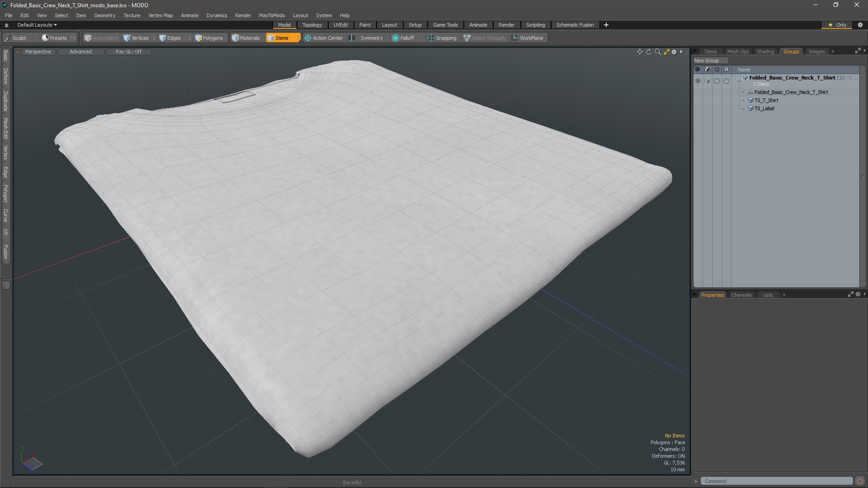Click the Command input field

coord(776,481)
